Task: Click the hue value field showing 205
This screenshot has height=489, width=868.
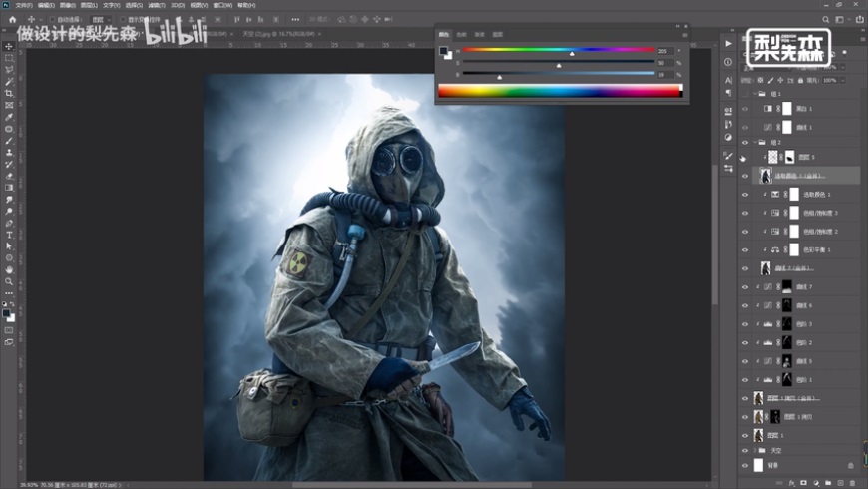Action: click(665, 51)
